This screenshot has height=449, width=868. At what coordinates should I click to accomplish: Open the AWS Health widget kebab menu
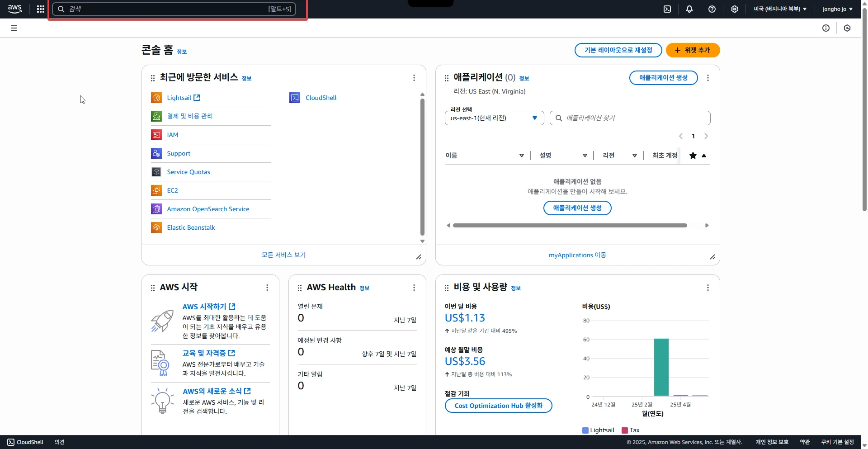(x=414, y=288)
